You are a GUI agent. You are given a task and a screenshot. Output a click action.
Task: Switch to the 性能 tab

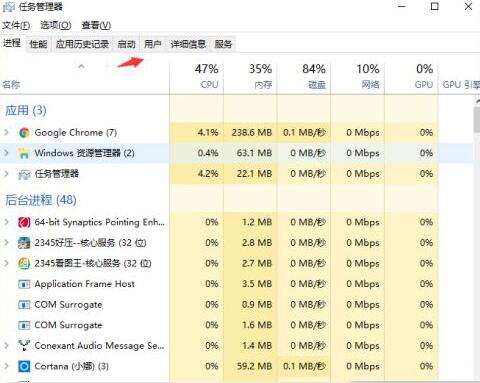(x=38, y=44)
